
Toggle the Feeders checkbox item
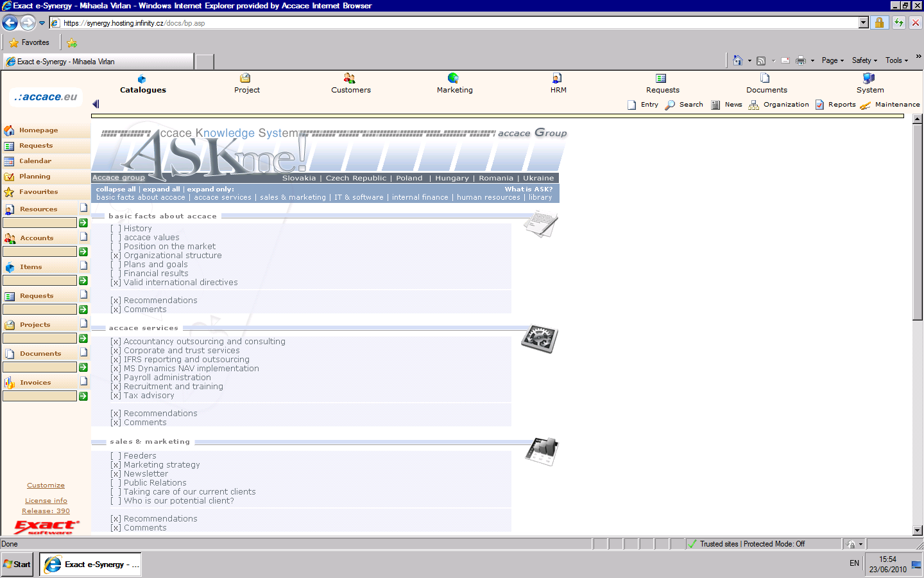[x=116, y=456]
